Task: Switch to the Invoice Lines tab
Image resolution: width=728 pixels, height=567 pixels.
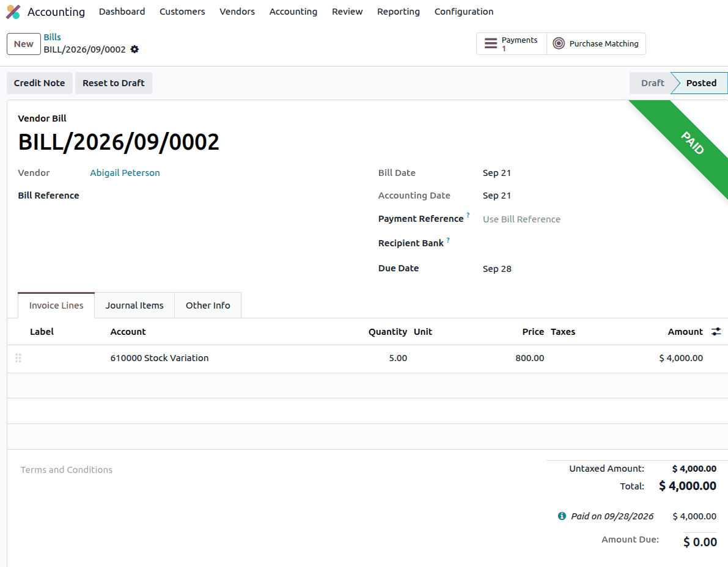Action: tap(56, 305)
